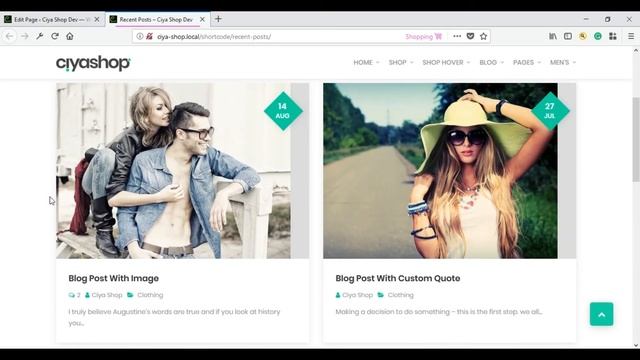This screenshot has height=360, width=640.
Task: Reload the current page
Action: [x=55, y=36]
